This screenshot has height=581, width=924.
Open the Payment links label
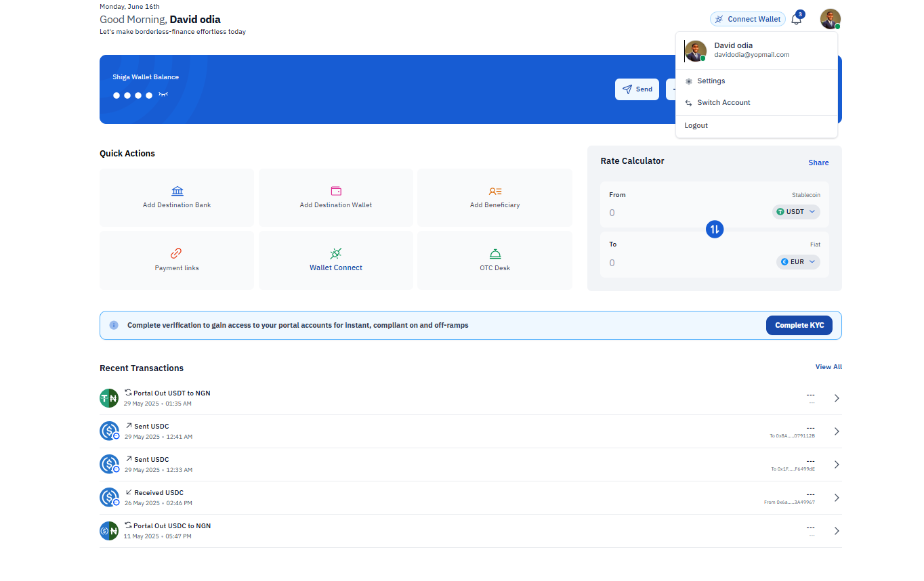click(177, 268)
